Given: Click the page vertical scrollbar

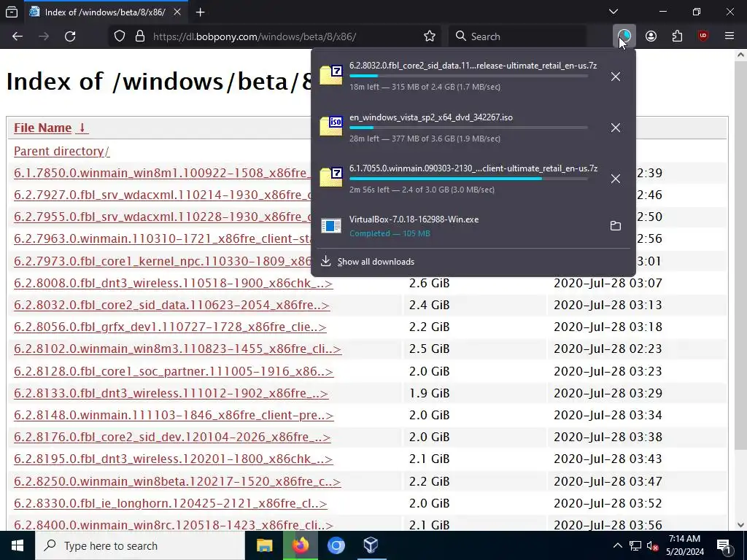Looking at the screenshot, I should coord(741,257).
